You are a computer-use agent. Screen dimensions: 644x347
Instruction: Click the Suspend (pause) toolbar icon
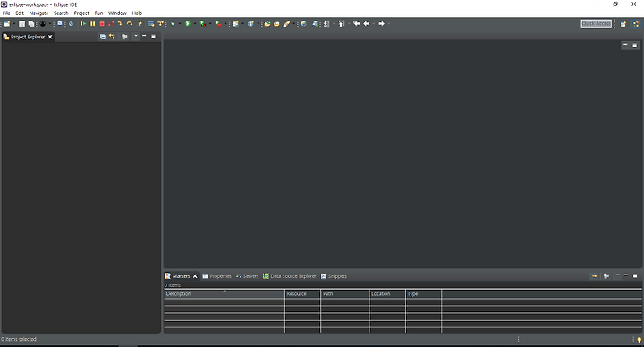click(x=93, y=24)
